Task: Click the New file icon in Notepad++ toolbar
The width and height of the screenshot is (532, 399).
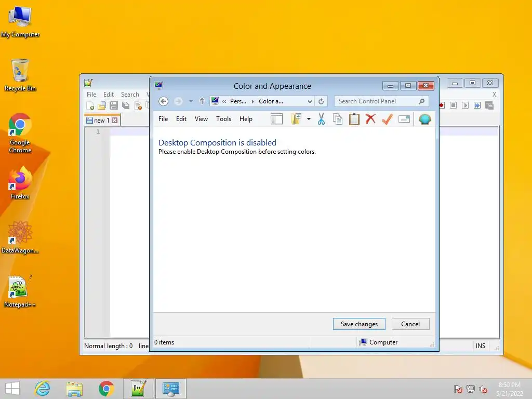Action: pyautogui.click(x=90, y=105)
